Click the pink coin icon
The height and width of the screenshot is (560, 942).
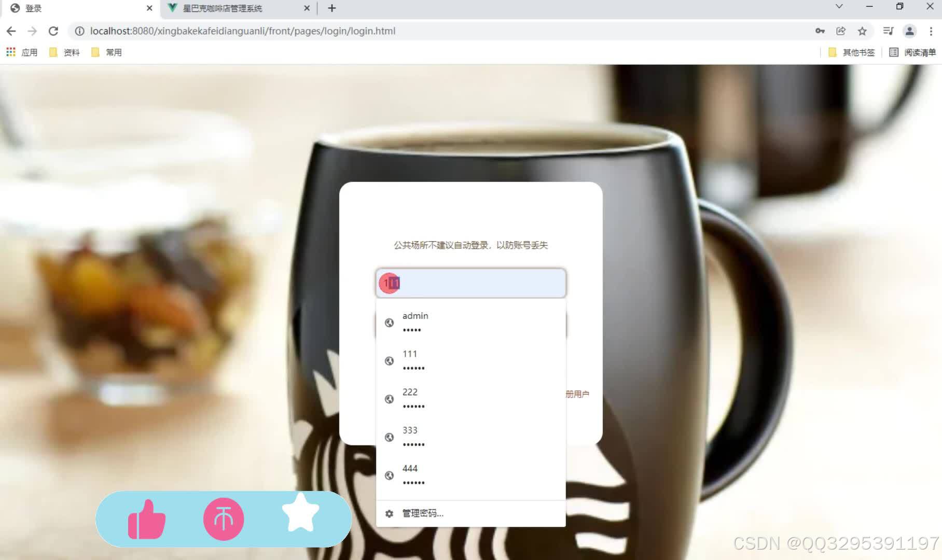point(224,519)
